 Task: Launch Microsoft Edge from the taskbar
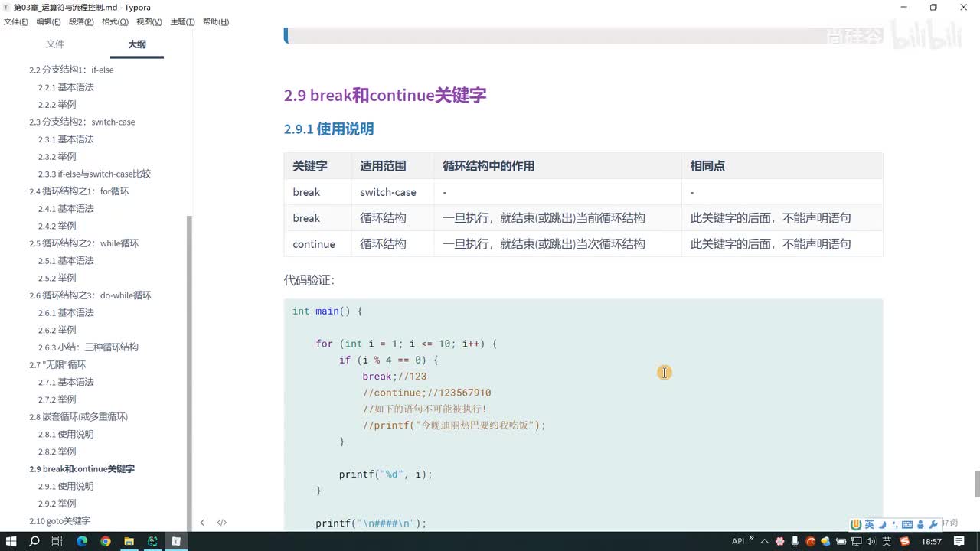[82, 541]
